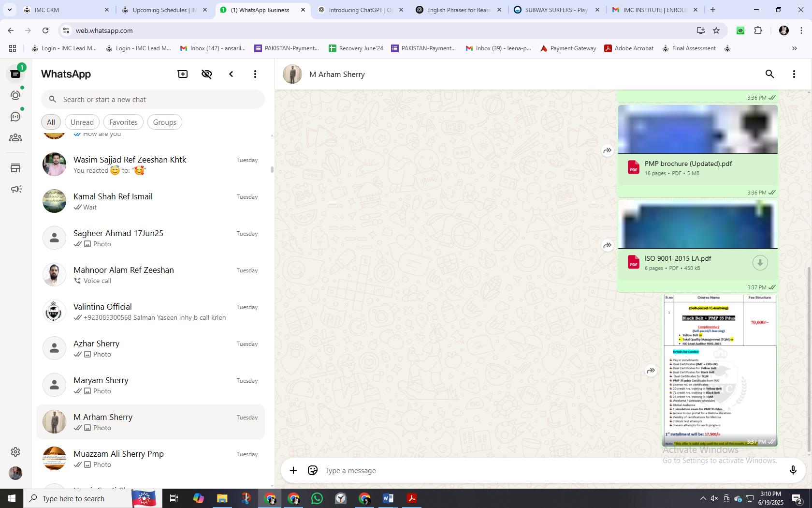This screenshot has height=508, width=812.
Task: Forward the fee structure image message
Action: click(651, 371)
